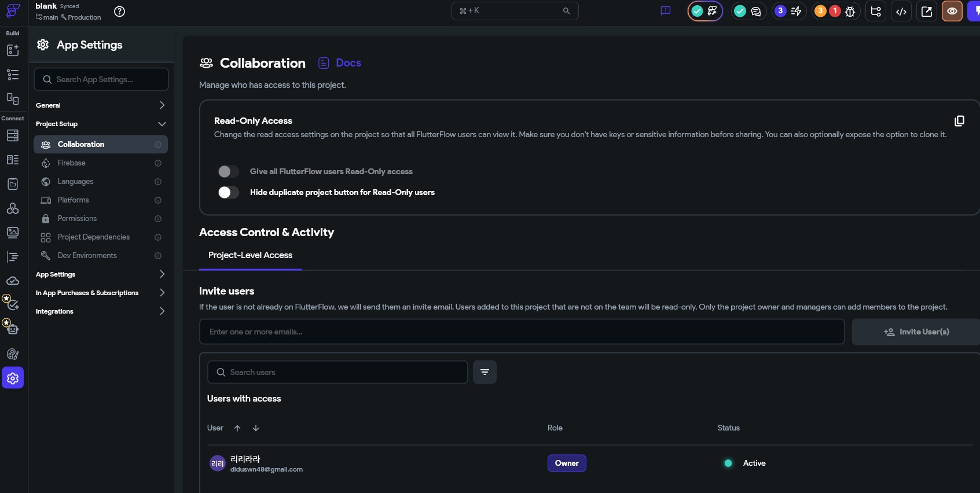
Task: Open the App Values folder icon
Action: coord(13,184)
